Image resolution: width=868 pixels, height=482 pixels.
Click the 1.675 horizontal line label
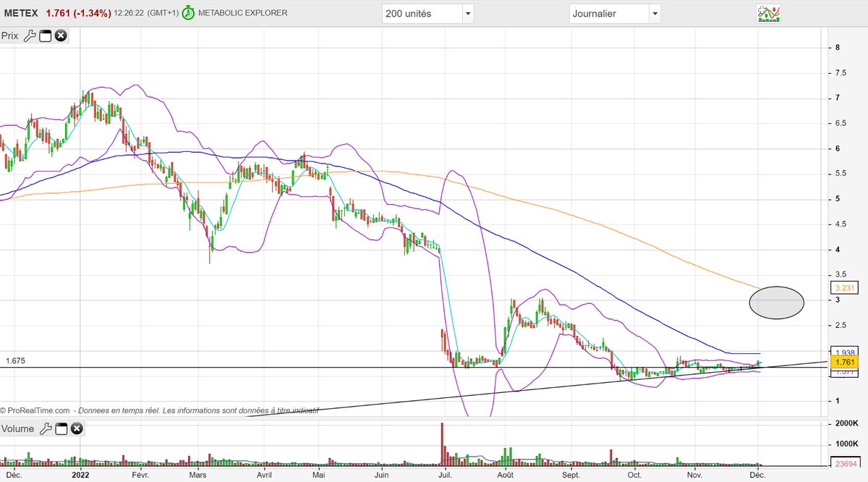[x=16, y=360]
